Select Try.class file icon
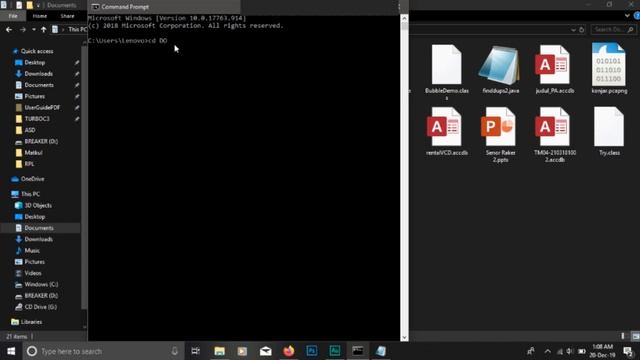The image size is (640, 360). [609, 127]
